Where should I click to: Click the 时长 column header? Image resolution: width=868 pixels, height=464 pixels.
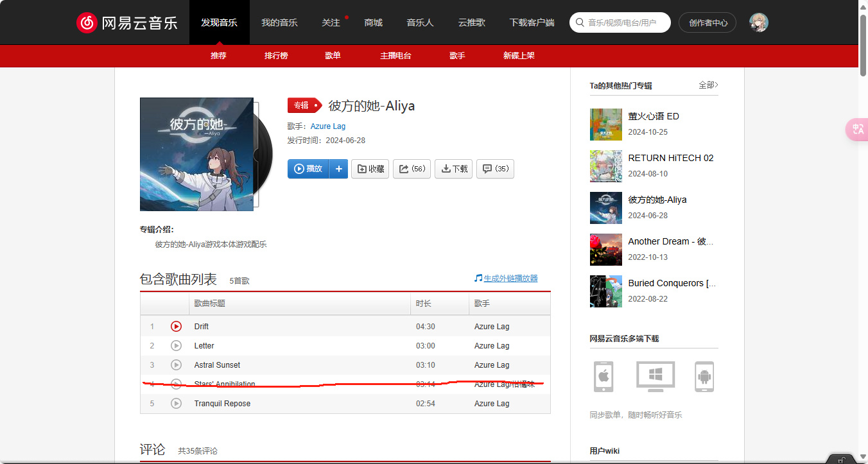point(440,304)
